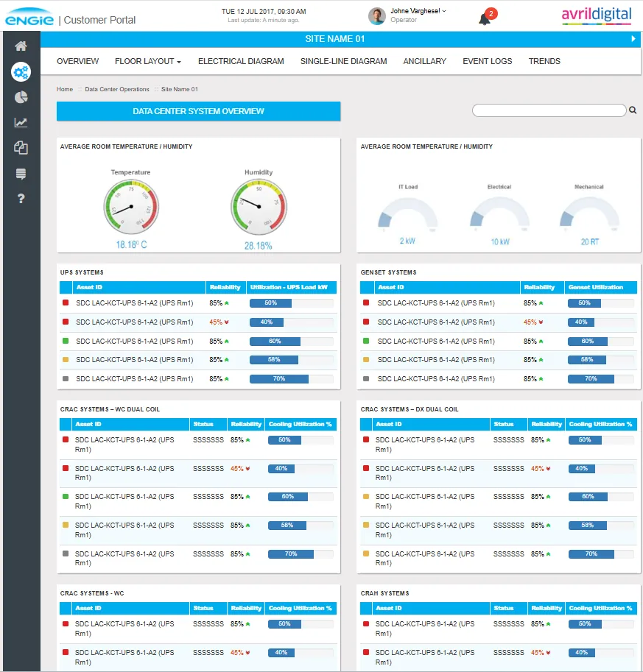Screen dimensions: 643x672
Task: Click the avrildigital logo
Action: pyautogui.click(x=597, y=15)
